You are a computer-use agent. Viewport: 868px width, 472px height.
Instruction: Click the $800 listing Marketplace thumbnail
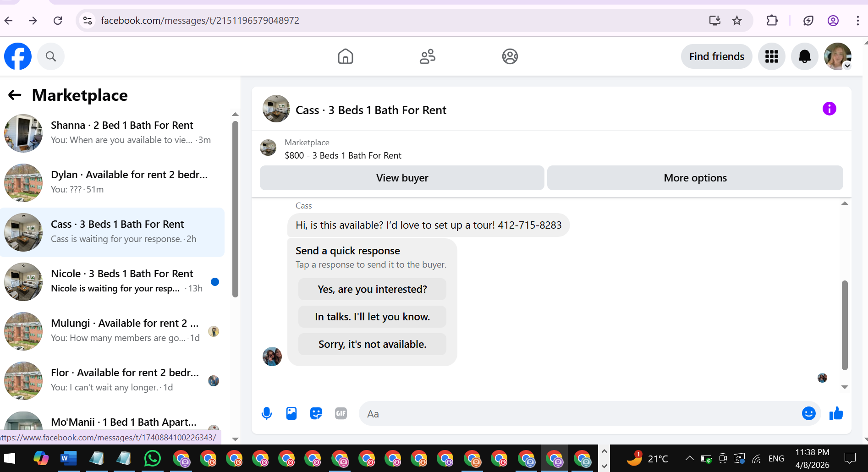point(268,148)
